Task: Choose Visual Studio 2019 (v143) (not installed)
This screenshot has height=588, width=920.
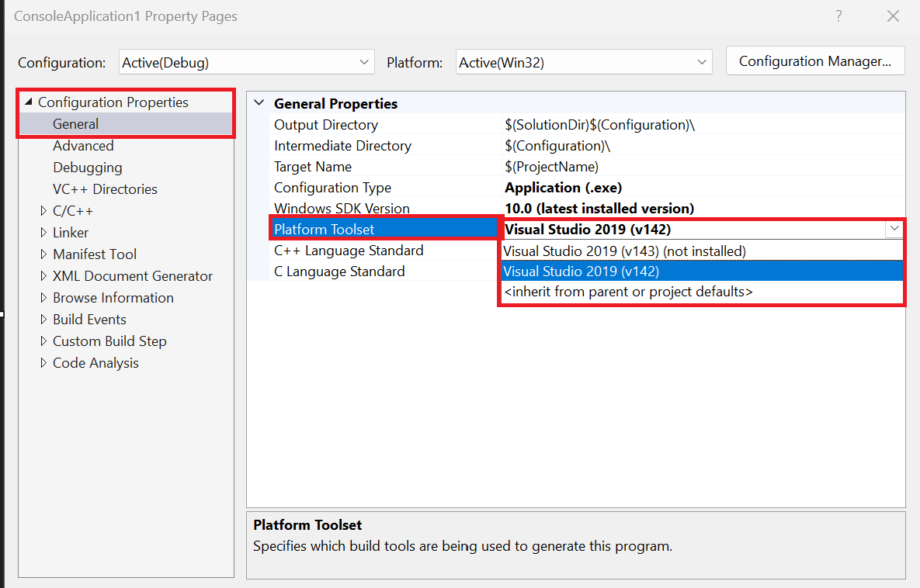Action: (x=702, y=251)
